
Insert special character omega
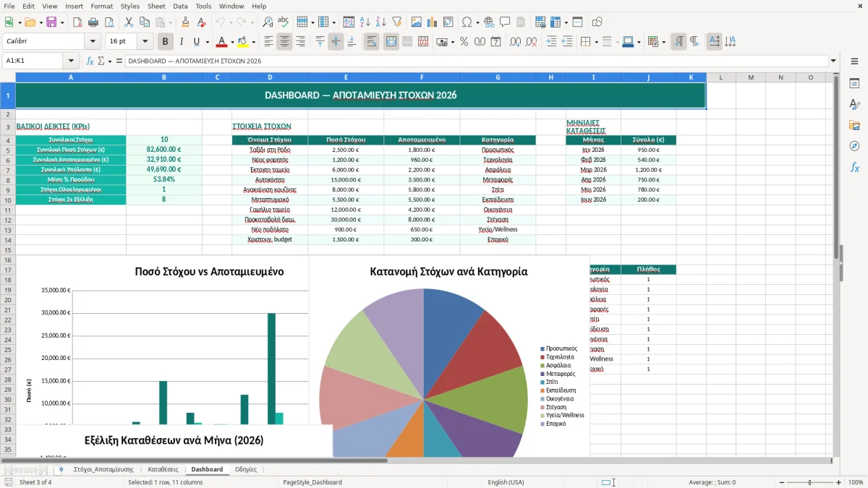pos(467,22)
